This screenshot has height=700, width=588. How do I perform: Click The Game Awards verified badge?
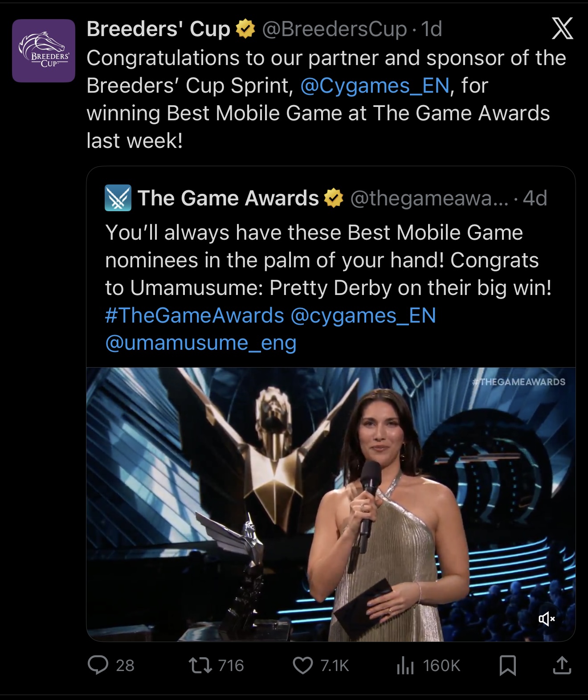coord(334,198)
